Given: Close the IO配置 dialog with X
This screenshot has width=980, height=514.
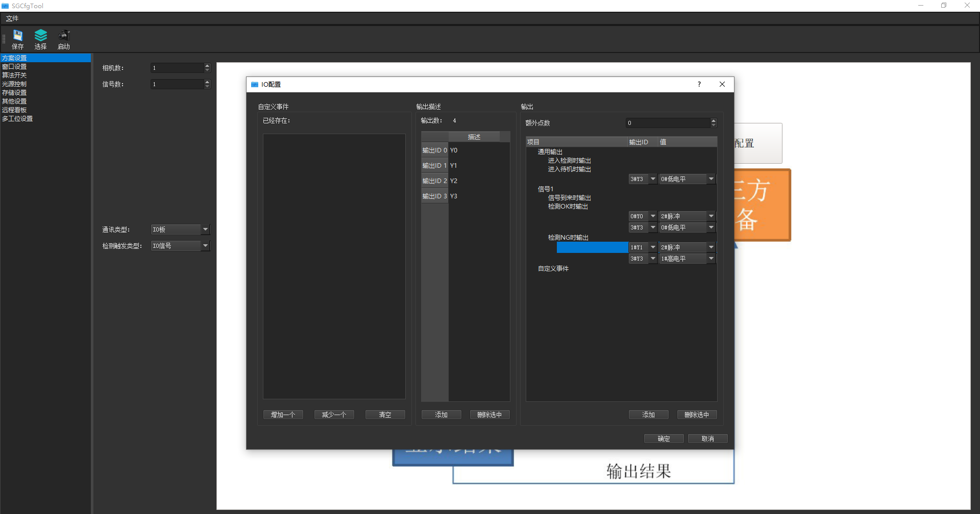Looking at the screenshot, I should [x=722, y=85].
